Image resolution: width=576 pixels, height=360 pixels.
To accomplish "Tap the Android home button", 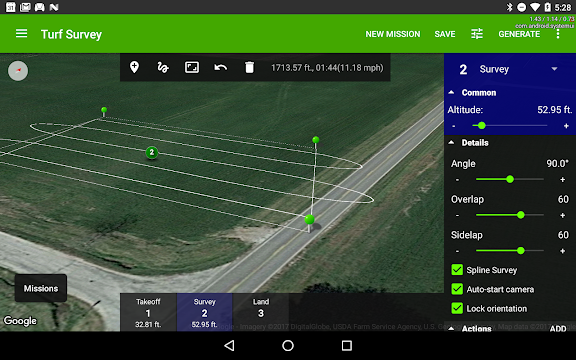I will coord(288,345).
